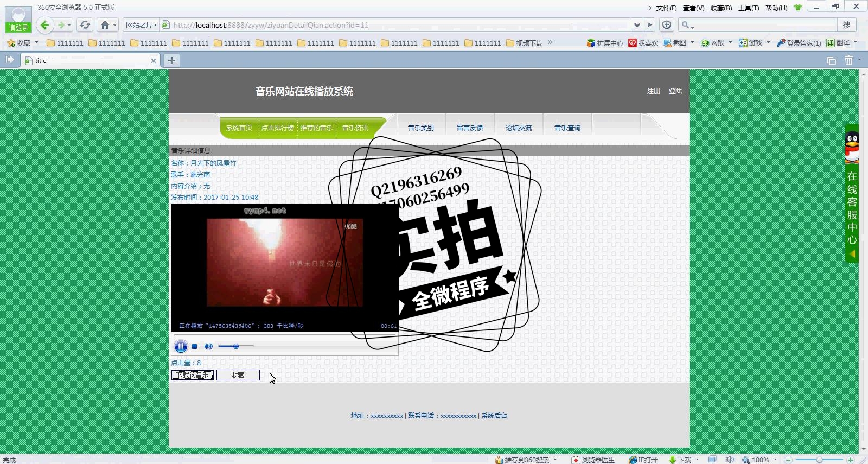This screenshot has height=464, width=868.
Task: Click the 下载该音乐 button
Action: [x=193, y=375]
